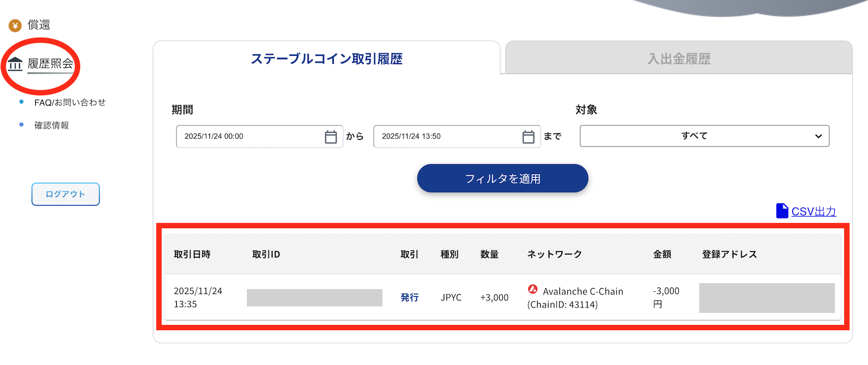Click the Avalanche network logo icon

(533, 290)
